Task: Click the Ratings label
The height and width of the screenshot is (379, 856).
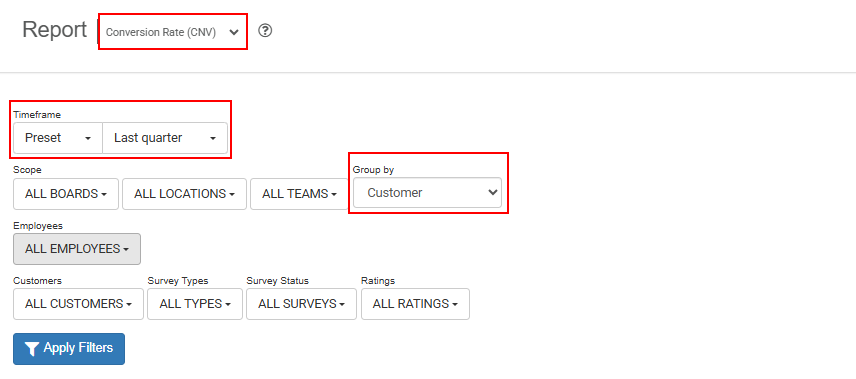Action: coord(378,281)
